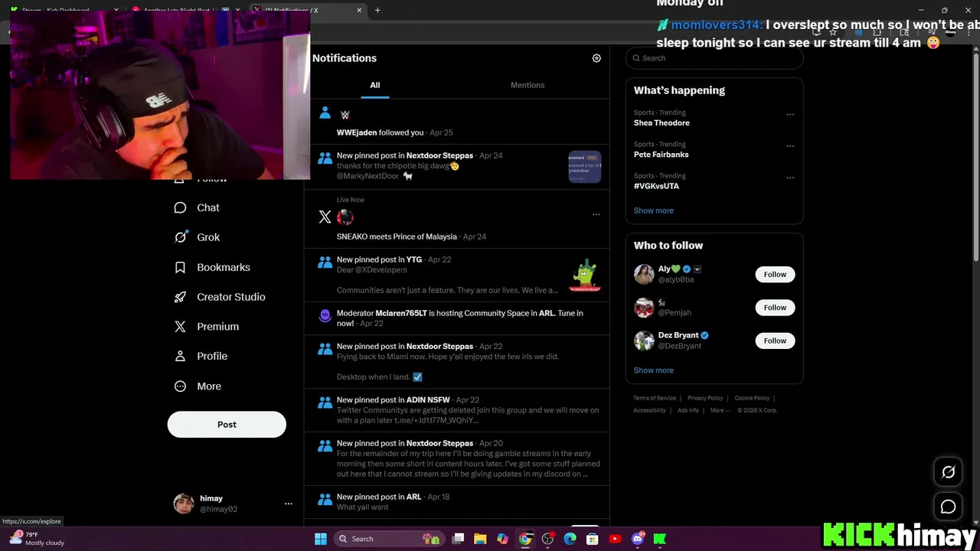This screenshot has width=980, height=551.
Task: Follow Aly @alyb0ba
Action: pos(775,275)
